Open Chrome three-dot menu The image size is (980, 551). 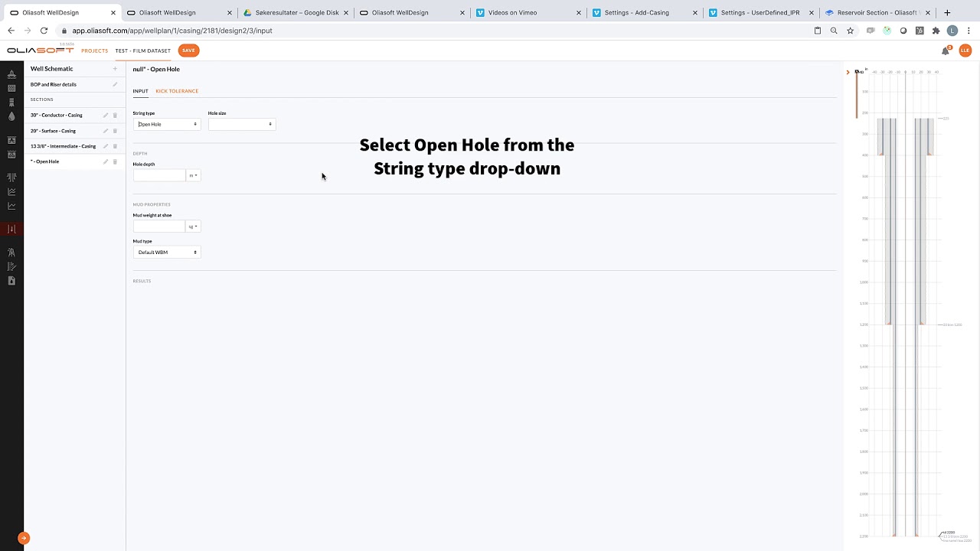tap(969, 31)
